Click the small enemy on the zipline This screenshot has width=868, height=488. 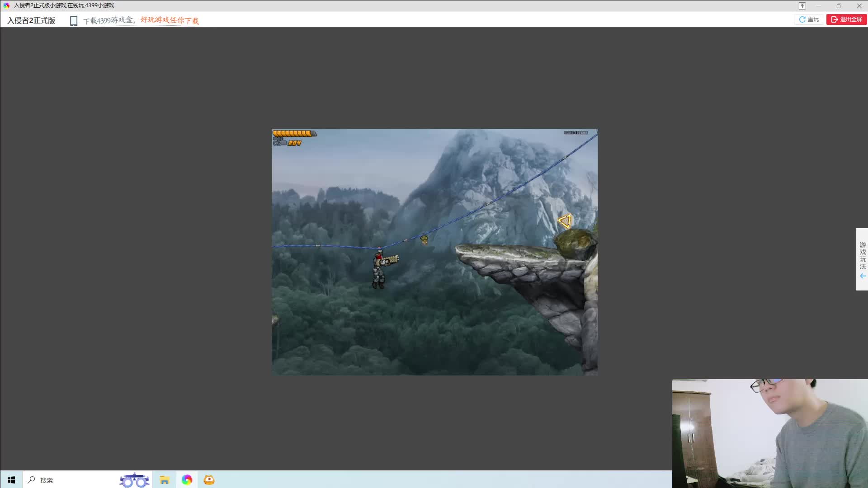[x=424, y=239]
